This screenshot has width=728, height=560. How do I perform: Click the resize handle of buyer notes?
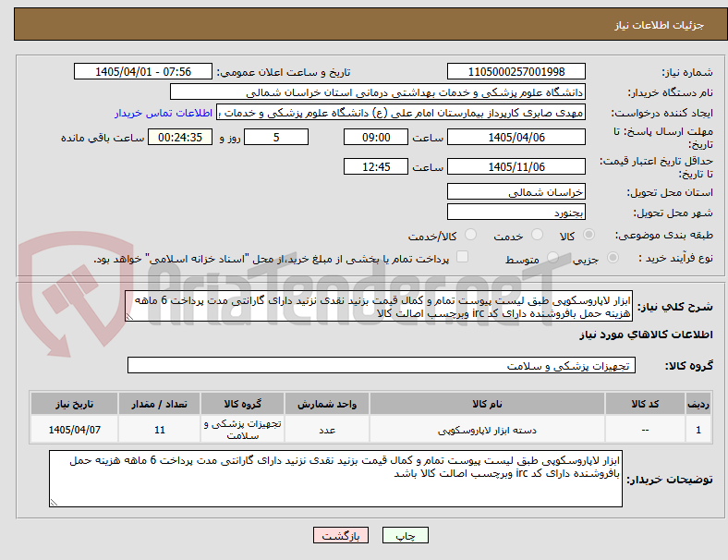54,503
